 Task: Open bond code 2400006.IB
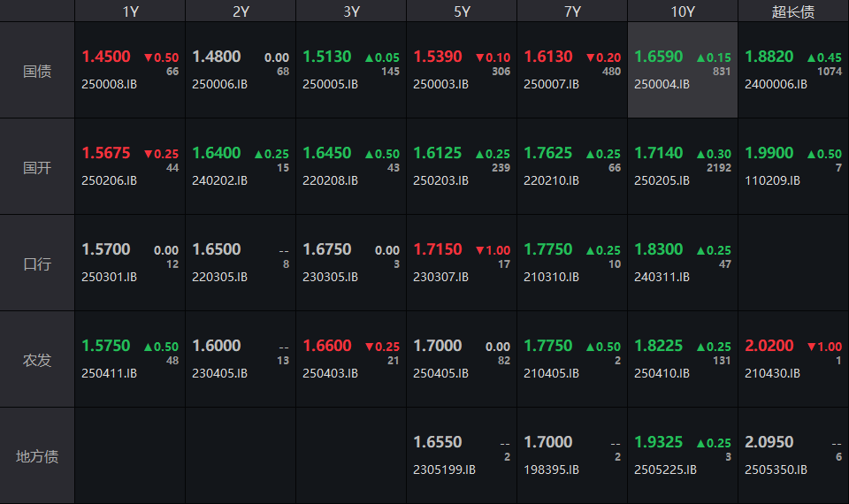776,85
